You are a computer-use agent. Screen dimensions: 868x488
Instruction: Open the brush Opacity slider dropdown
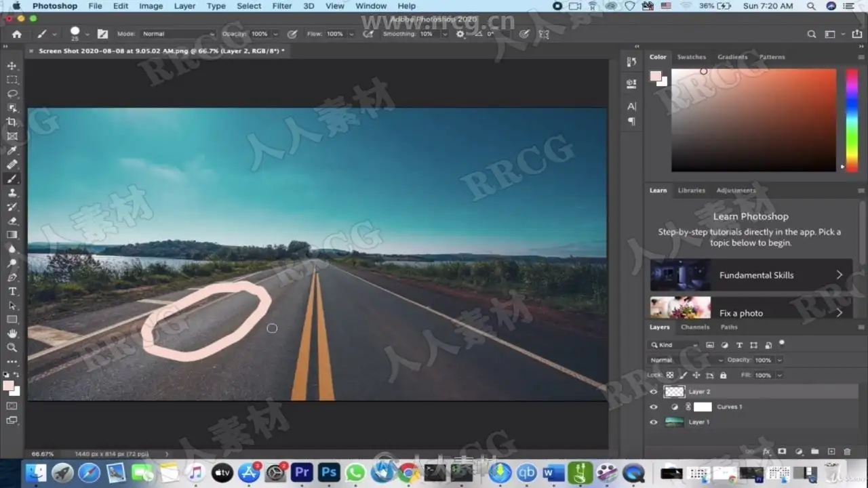pyautogui.click(x=275, y=34)
